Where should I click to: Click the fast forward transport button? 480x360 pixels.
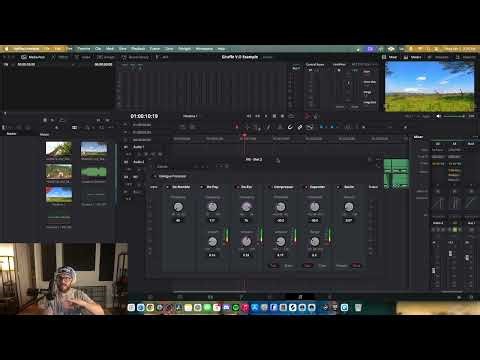257,116
